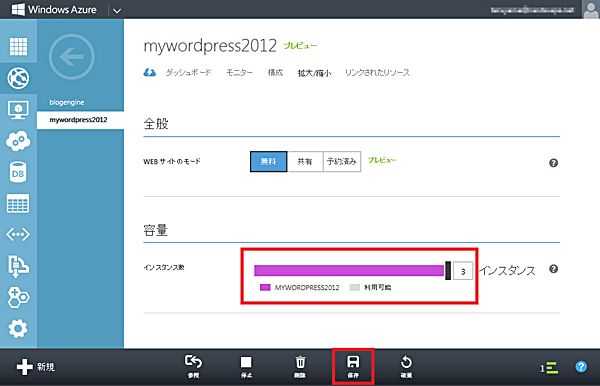Click the green プレビュー label beside title
Image resolution: width=600 pixels, height=386 pixels.
[300, 46]
